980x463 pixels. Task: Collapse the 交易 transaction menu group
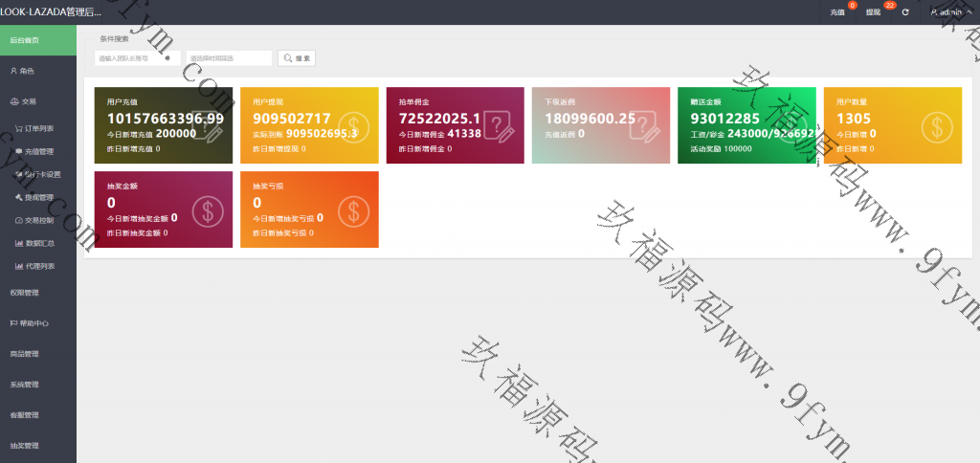coord(38,100)
